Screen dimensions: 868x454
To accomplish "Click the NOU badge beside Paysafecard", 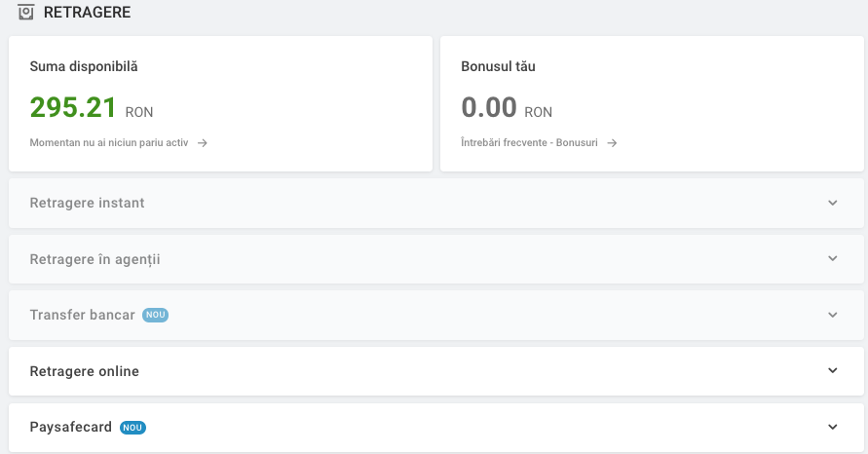I will point(132,428).
